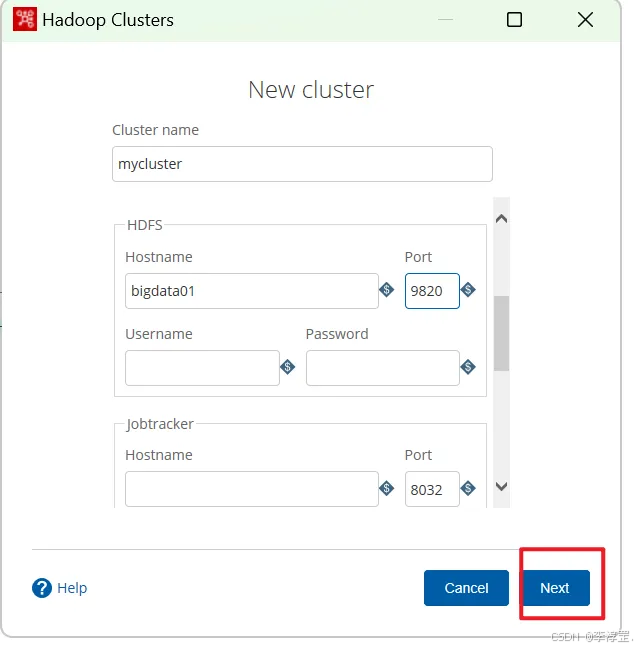Click variable icon beside Jobtracker Port 8032

point(468,488)
